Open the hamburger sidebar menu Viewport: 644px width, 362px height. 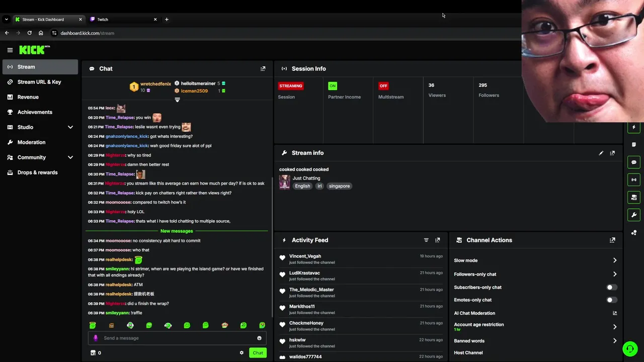(10, 50)
